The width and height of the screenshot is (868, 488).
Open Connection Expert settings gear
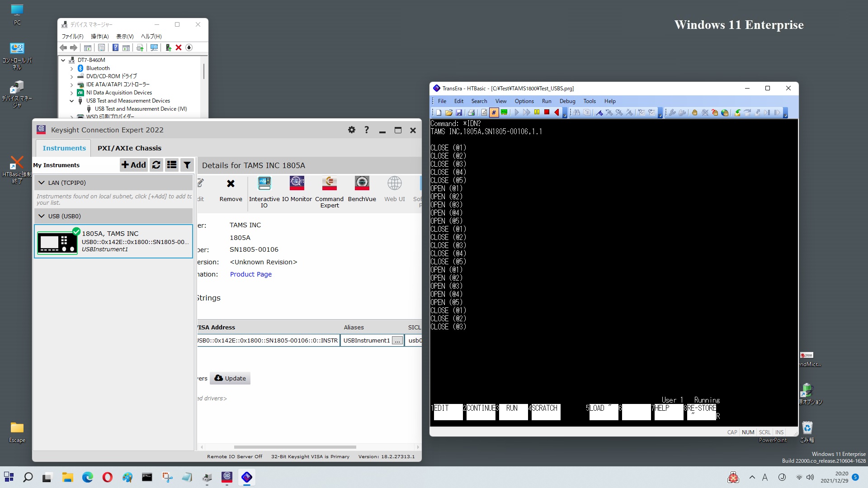pos(352,130)
